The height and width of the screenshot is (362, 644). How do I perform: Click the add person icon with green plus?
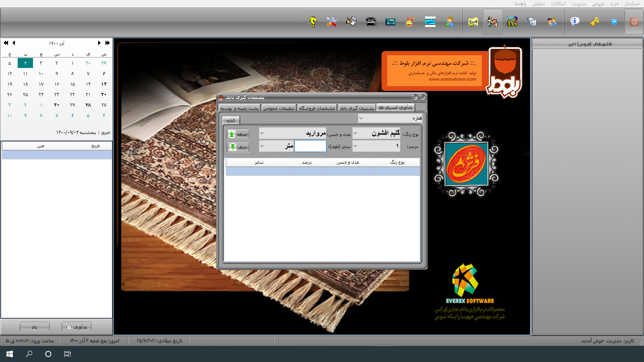450,22
